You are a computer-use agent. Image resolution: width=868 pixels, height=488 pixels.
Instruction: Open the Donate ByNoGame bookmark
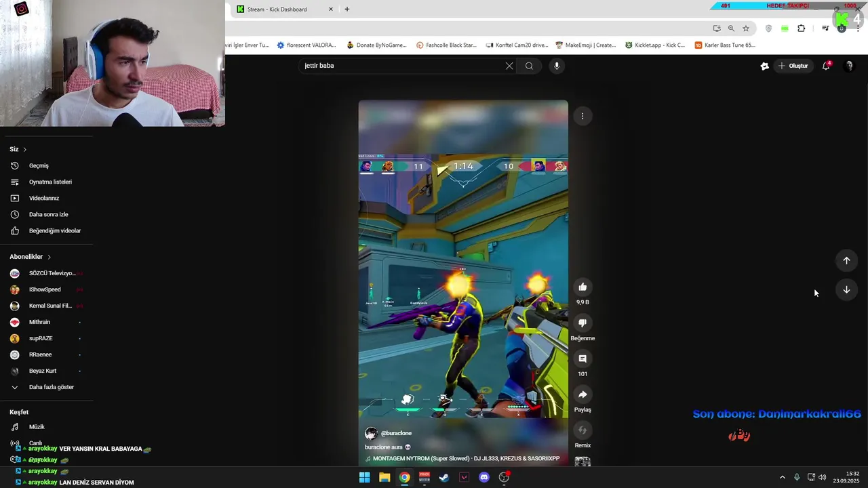(x=376, y=45)
